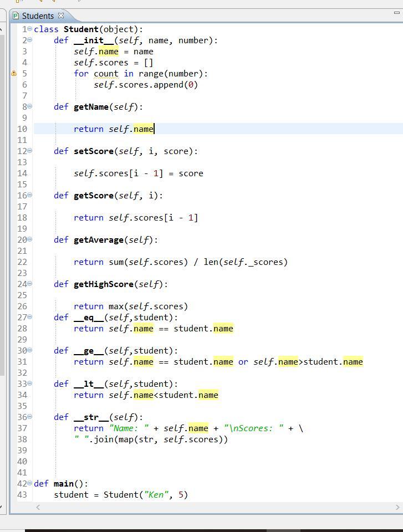
Task: Collapse the setScore method fold at line 12
Action: [x=30, y=151]
